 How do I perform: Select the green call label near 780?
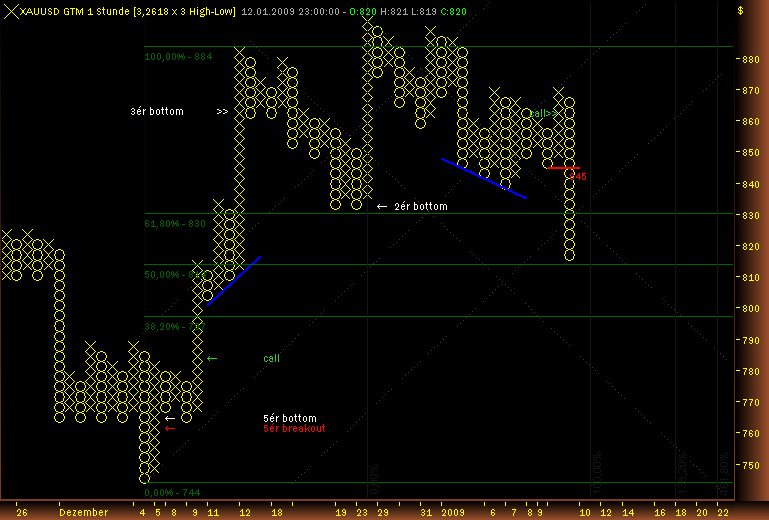coord(271,359)
